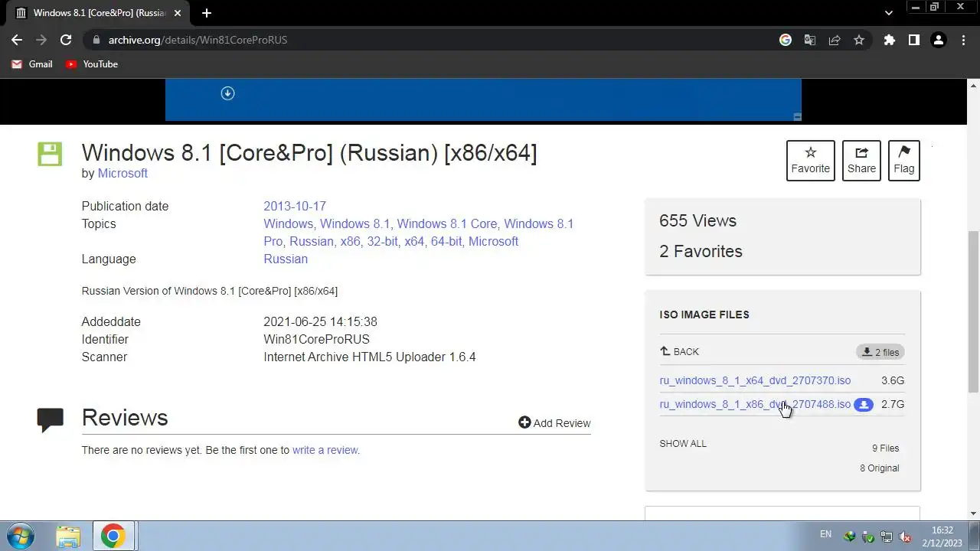Click the share page icon in address bar
Image resolution: width=980 pixels, height=551 pixels.
click(x=835, y=40)
